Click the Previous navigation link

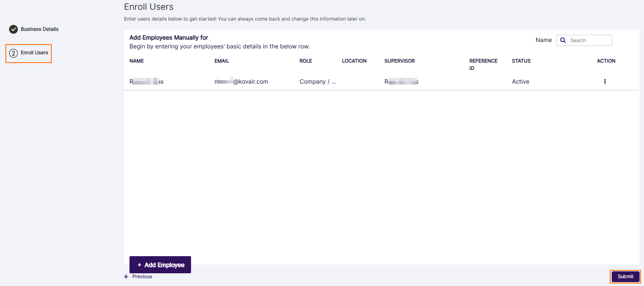click(141, 276)
